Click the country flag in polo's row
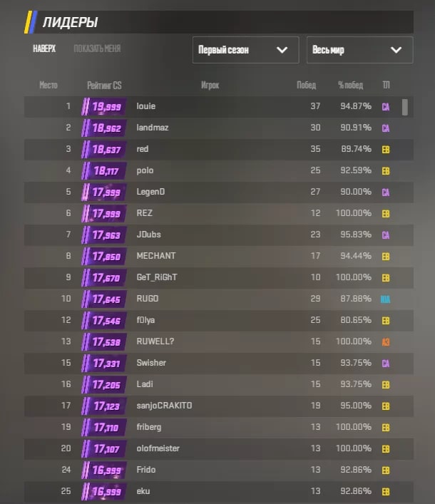The image size is (435, 504). (x=386, y=171)
